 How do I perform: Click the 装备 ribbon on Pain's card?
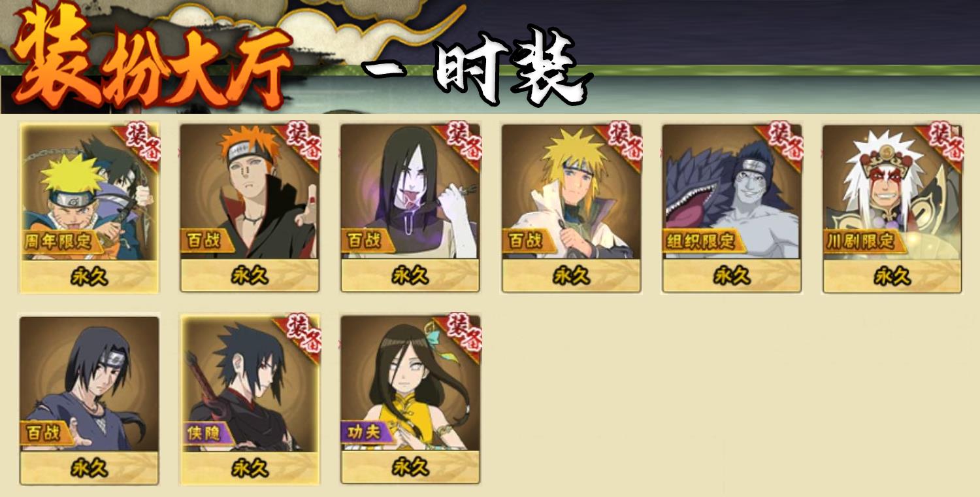click(300, 143)
